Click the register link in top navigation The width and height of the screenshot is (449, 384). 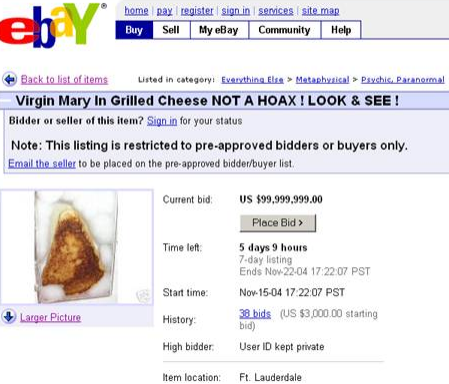(x=197, y=11)
